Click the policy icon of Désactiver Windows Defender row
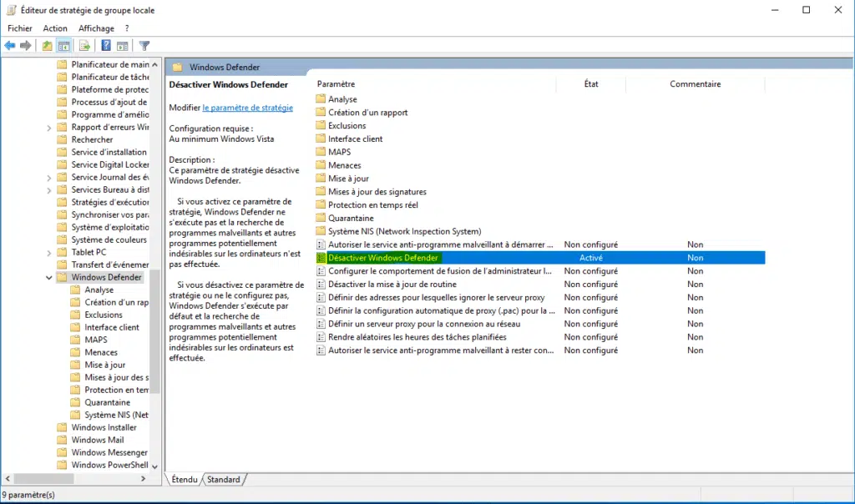Image resolution: width=855 pixels, height=504 pixels. (321, 257)
